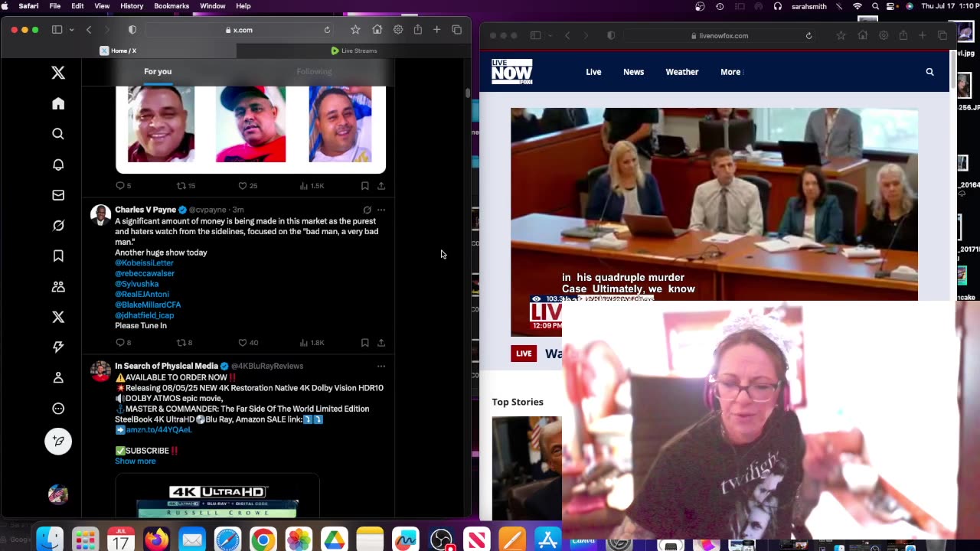Image resolution: width=980 pixels, height=551 pixels.
Task: Click Spotlight search in menu bar
Action: point(875,6)
